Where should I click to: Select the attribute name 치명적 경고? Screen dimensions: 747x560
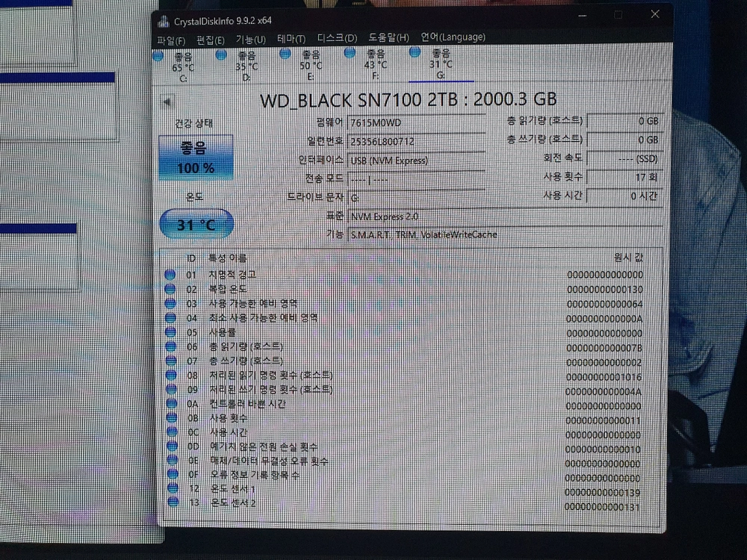click(x=232, y=275)
